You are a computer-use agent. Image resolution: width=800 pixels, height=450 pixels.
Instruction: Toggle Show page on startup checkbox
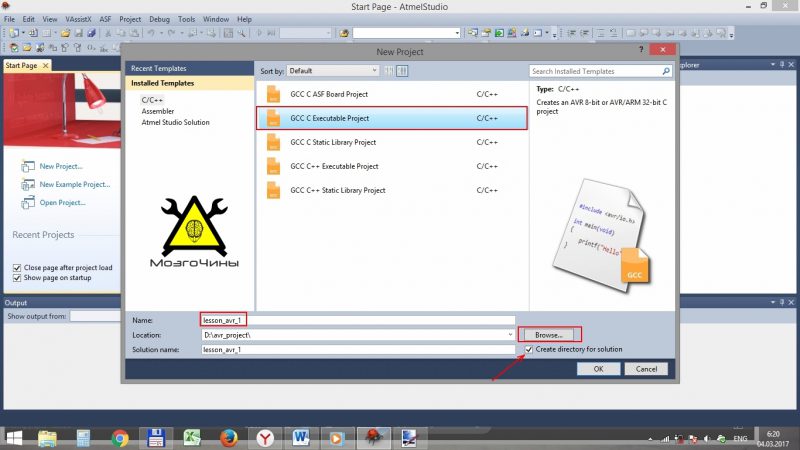point(17,278)
